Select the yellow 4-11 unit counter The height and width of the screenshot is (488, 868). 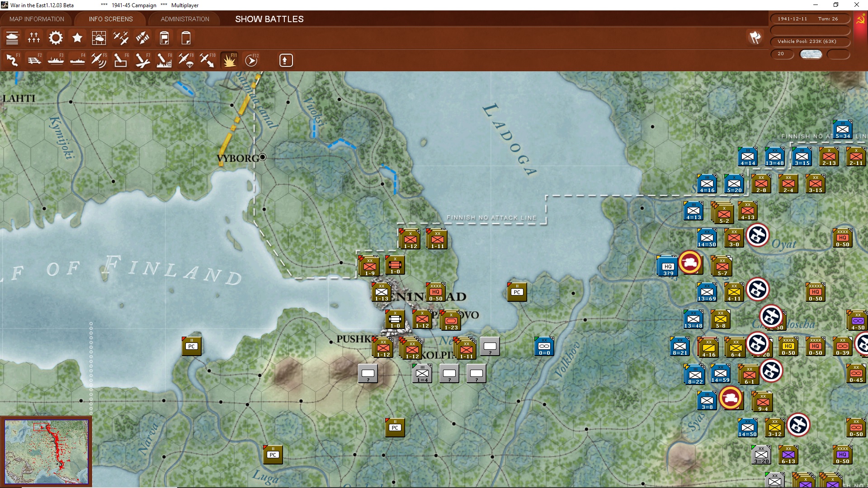coord(734,292)
